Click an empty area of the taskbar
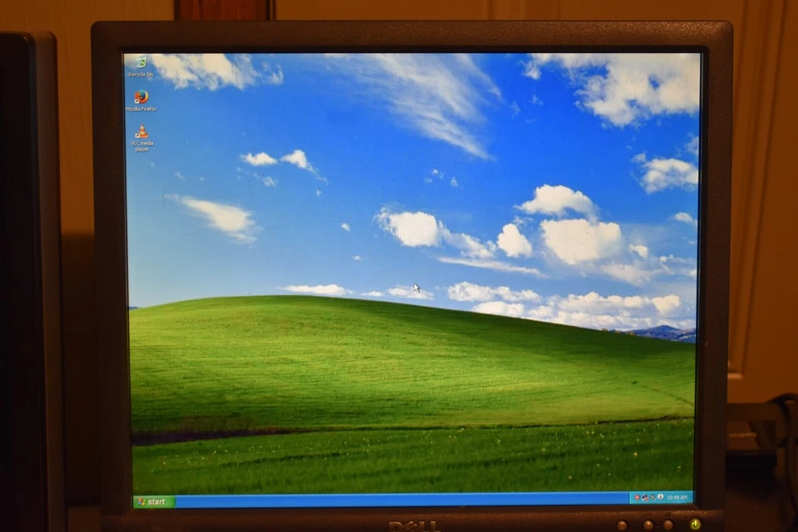Screen dimensions: 798x532 (399, 501)
